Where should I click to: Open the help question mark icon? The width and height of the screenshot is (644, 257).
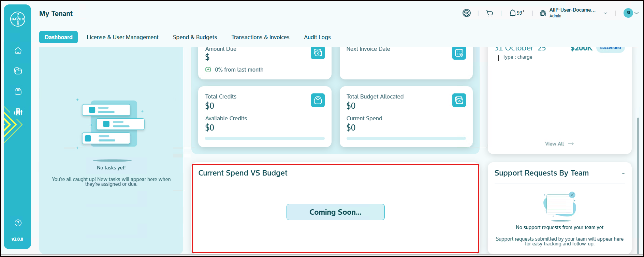point(18,223)
